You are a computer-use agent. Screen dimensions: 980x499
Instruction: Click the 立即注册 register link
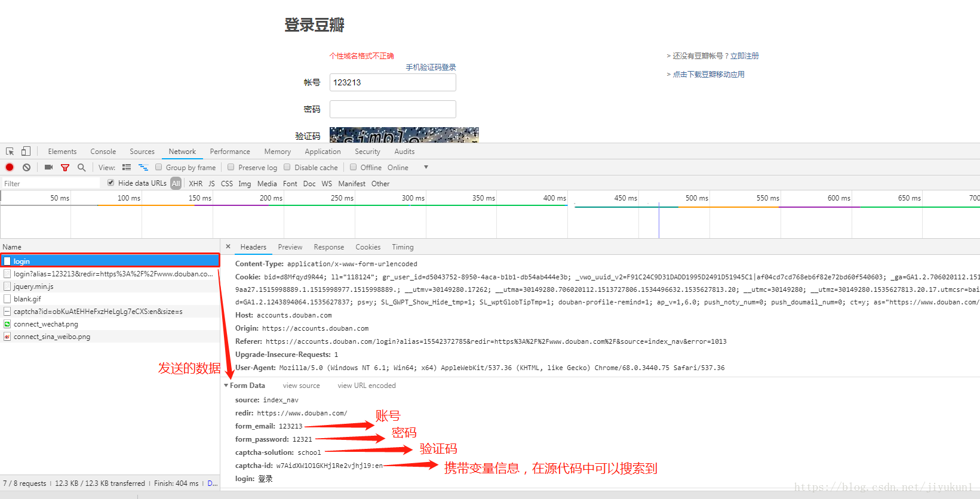coord(745,56)
